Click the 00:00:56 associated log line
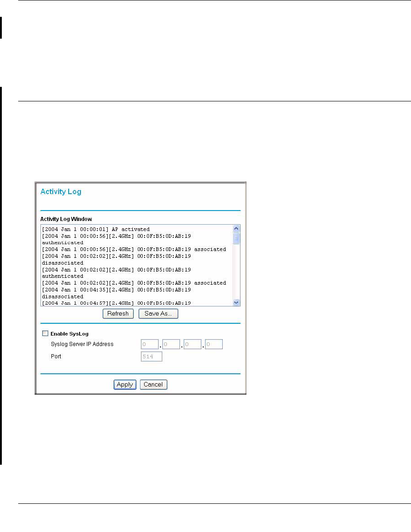This screenshot has width=411, height=532. click(x=134, y=249)
